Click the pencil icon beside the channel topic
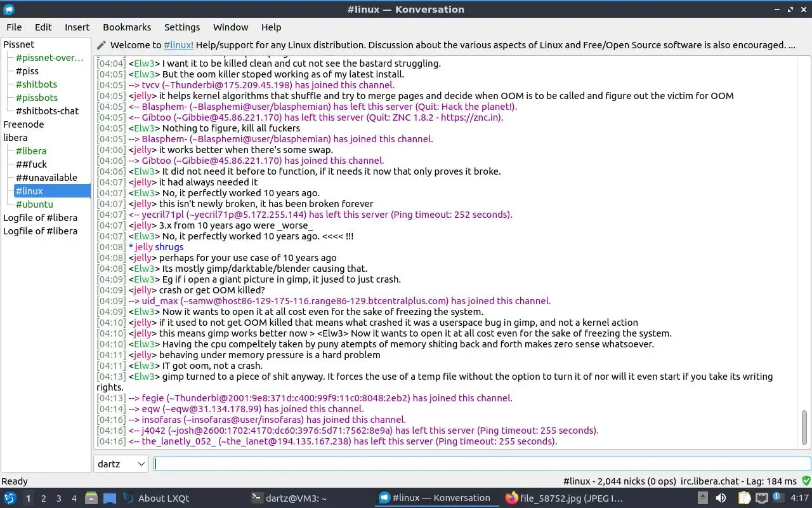The height and width of the screenshot is (508, 812). tap(101, 45)
